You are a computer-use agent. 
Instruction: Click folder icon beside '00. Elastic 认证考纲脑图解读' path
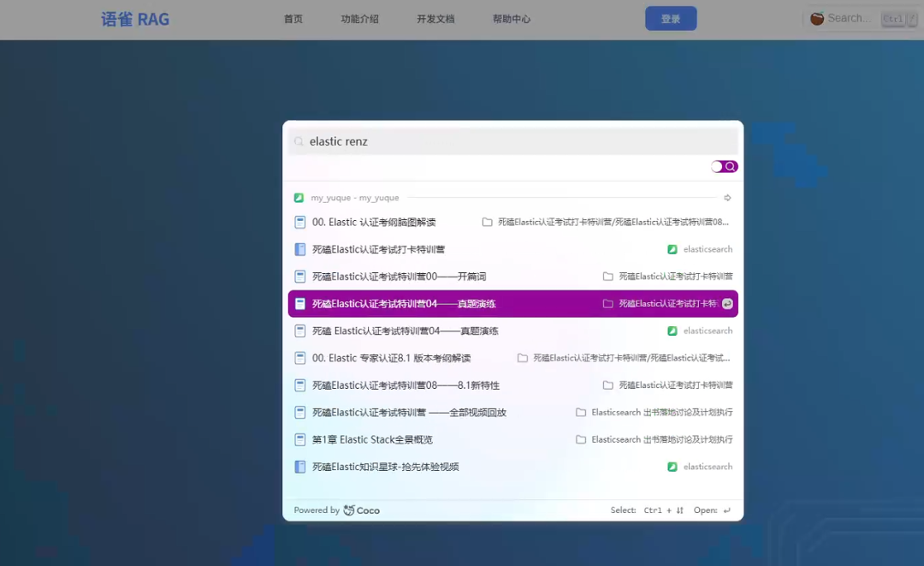(488, 223)
